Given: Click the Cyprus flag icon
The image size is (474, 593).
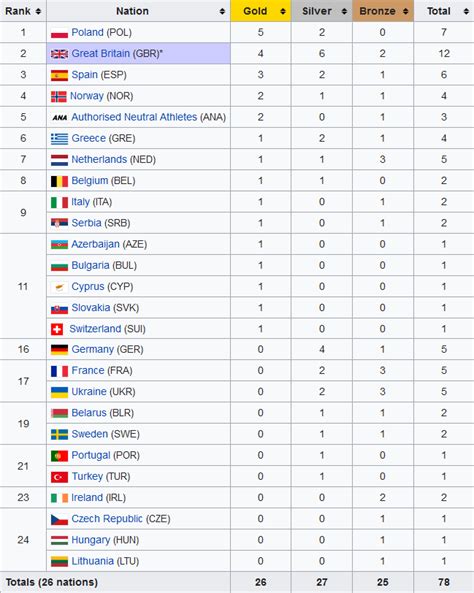Looking at the screenshot, I should click(x=59, y=287).
